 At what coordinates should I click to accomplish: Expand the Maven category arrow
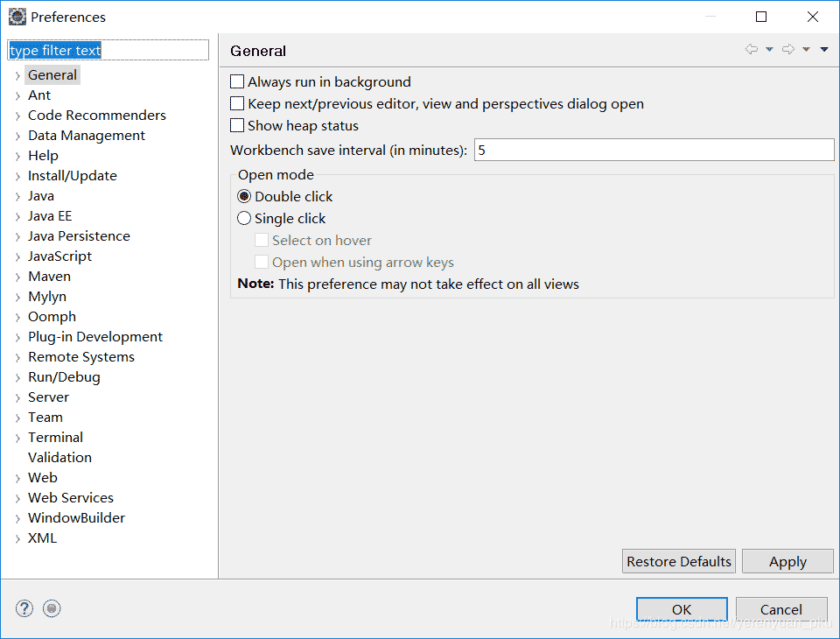tap(17, 277)
